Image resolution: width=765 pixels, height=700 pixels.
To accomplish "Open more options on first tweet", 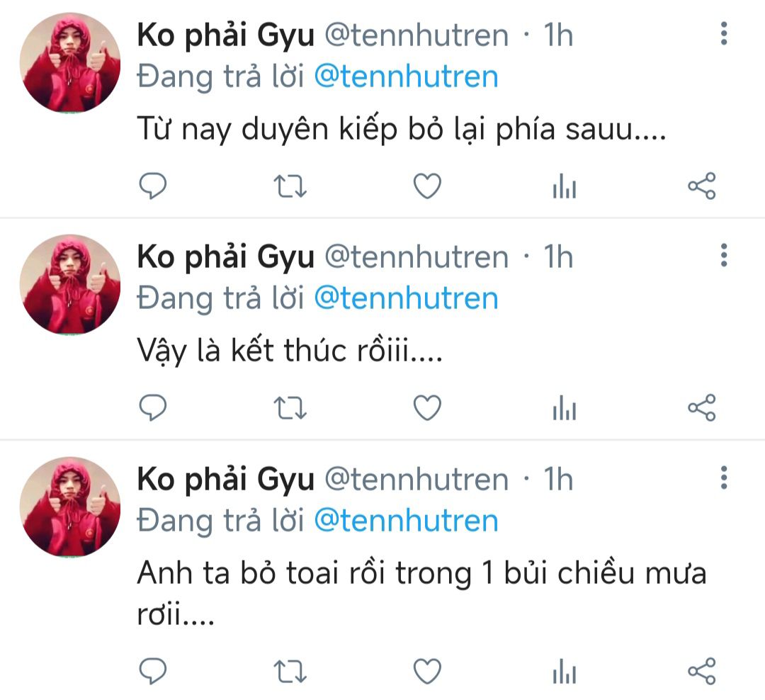I will coord(723,33).
